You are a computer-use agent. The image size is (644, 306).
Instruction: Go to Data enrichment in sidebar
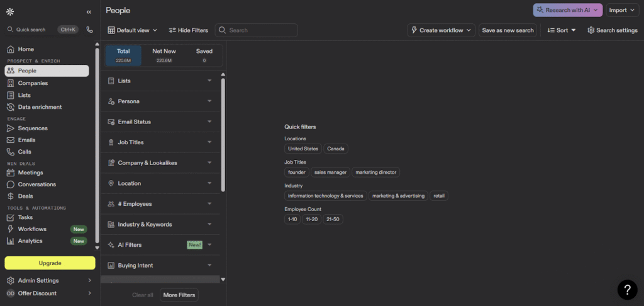40,107
